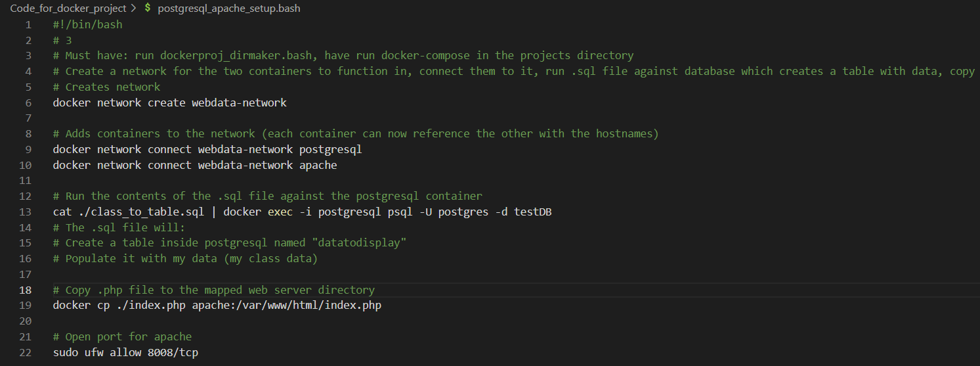
Task: Click line number 1 in gutter
Action: pos(28,25)
